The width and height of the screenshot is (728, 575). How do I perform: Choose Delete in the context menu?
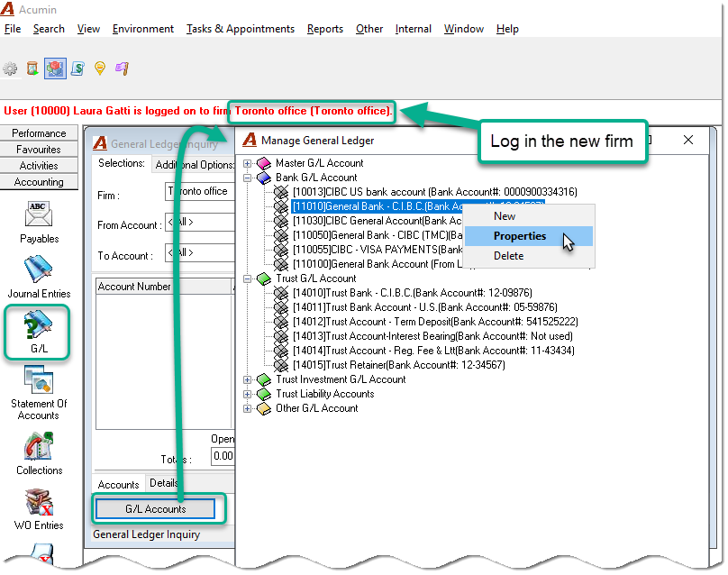point(529,256)
